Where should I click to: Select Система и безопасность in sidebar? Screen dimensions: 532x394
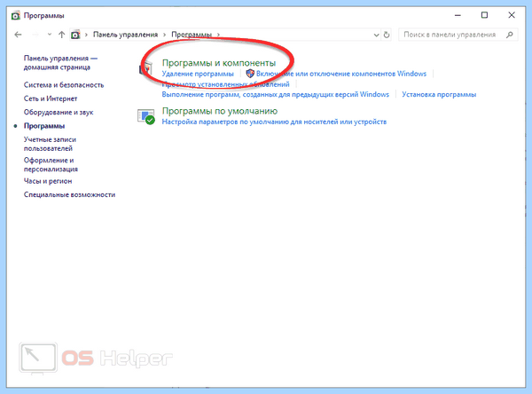(x=64, y=85)
